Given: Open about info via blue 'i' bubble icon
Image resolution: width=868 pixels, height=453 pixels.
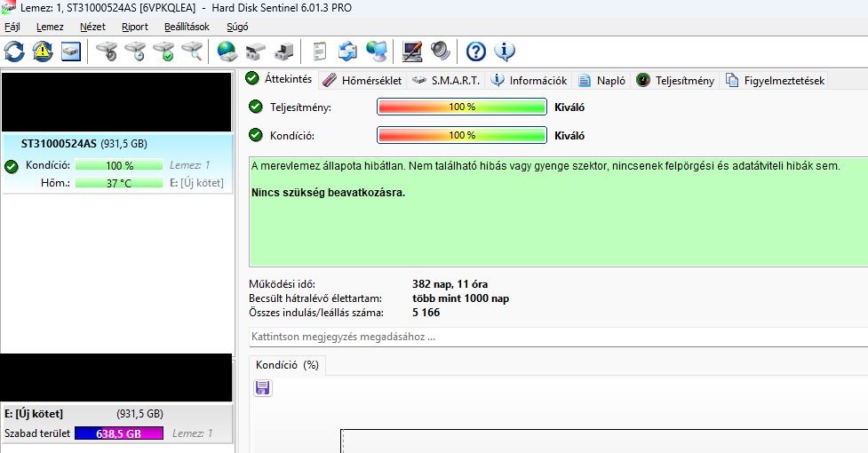Looking at the screenshot, I should click(505, 52).
